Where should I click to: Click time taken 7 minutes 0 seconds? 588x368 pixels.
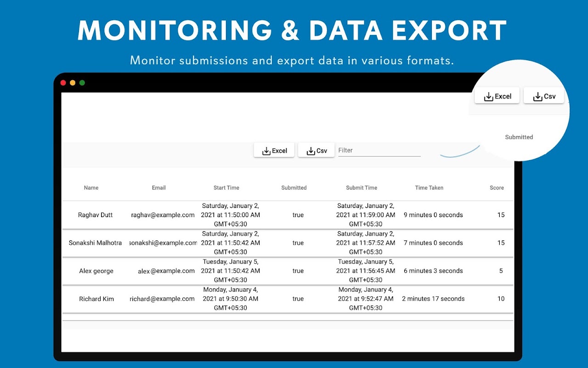tap(433, 243)
